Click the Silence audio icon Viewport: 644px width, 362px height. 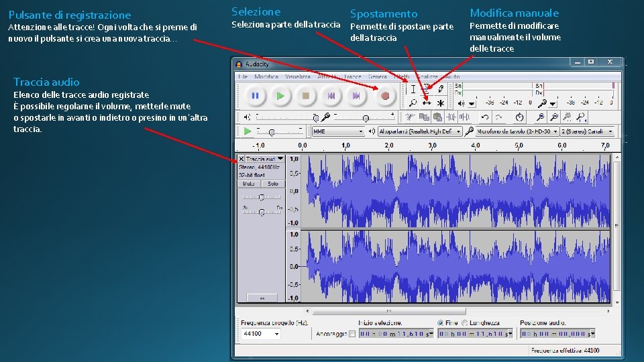[x=464, y=117]
